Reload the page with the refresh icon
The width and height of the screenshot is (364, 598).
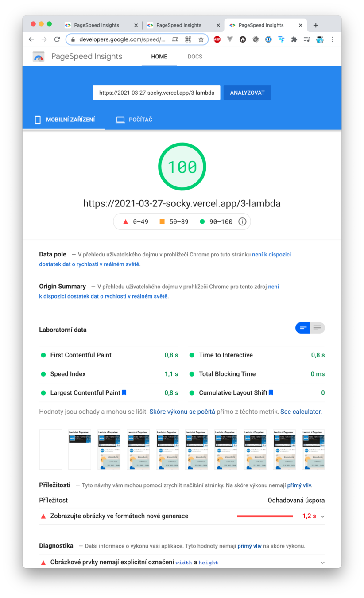click(57, 39)
